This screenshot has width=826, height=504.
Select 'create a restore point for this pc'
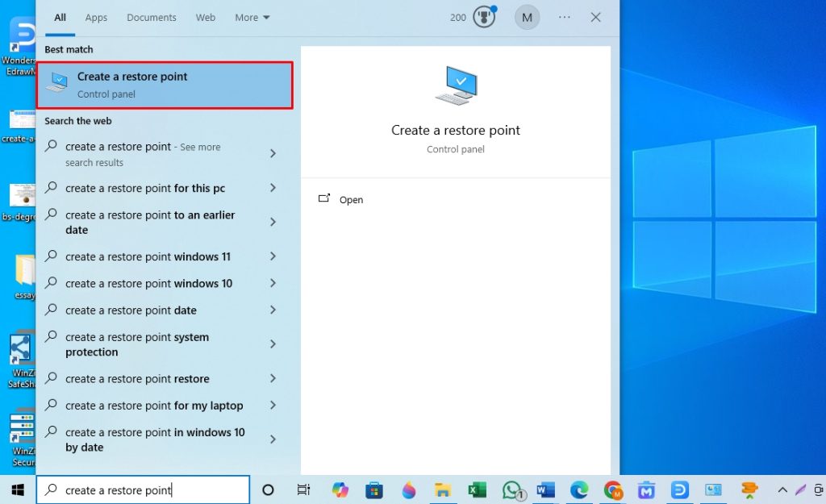coord(145,188)
